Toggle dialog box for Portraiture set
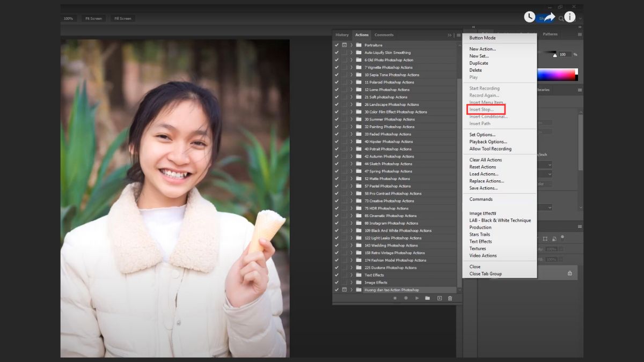This screenshot has height=362, width=644. click(x=344, y=45)
